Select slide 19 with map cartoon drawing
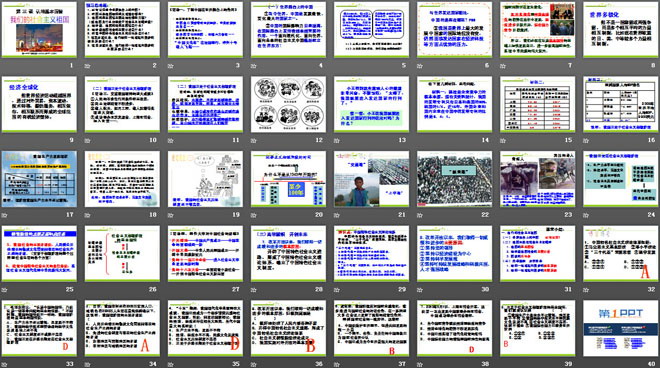This screenshot has width=660, height=368. click(x=205, y=179)
